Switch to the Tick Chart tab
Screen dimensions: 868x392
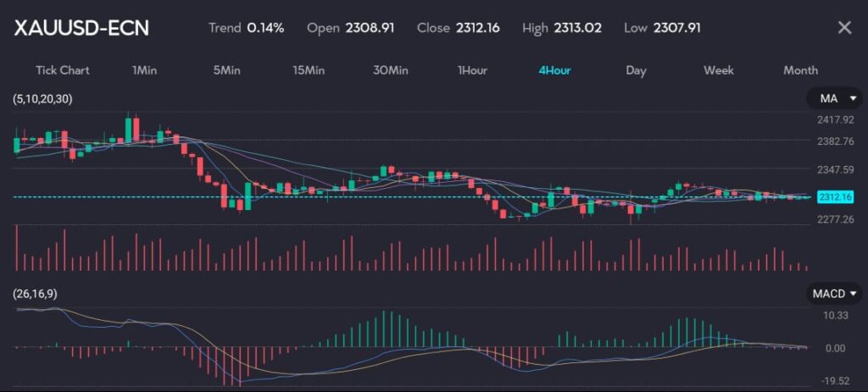coord(62,70)
